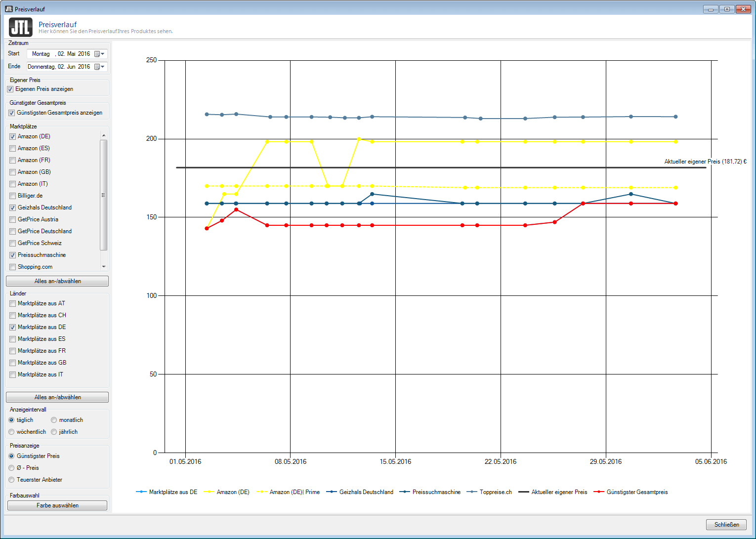Viewport: 756px width, 539px height.
Task: Enable Marktplätze aus AT country checkbox
Action: pos(13,304)
